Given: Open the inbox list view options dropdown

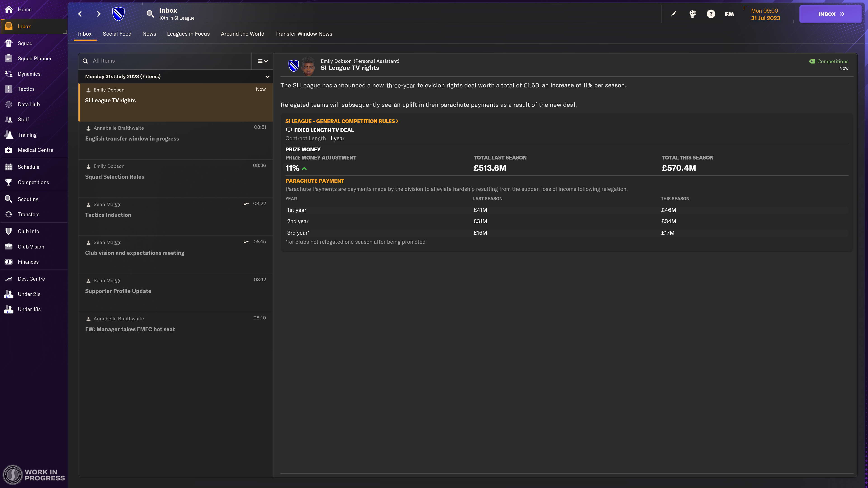Looking at the screenshot, I should point(262,61).
